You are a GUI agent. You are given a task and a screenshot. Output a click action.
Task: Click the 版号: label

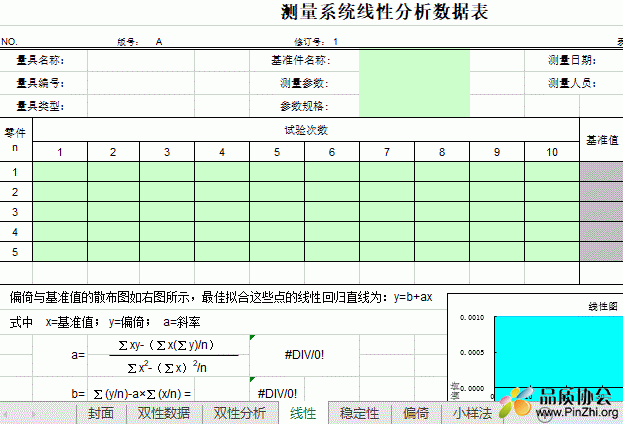pos(128,42)
